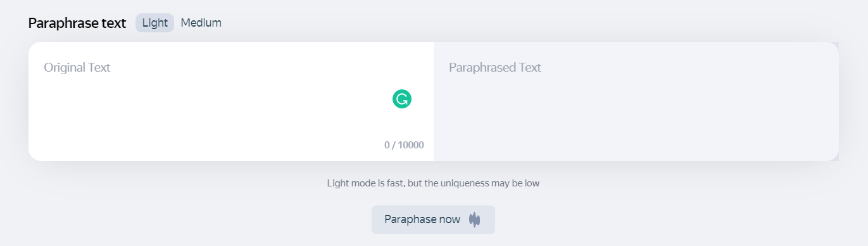The width and height of the screenshot is (868, 246).
Task: Click the Paraphrased Text placeholder label
Action: [495, 67]
